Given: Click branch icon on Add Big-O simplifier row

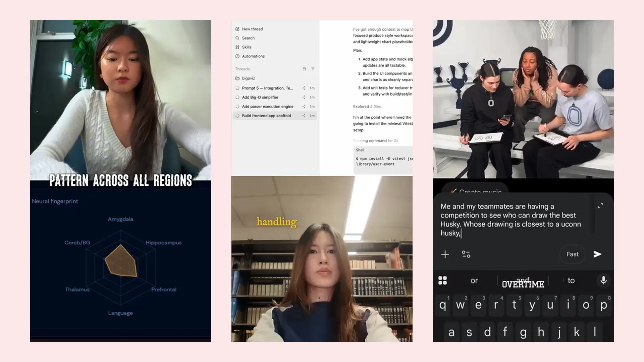Looking at the screenshot, I should tap(304, 98).
